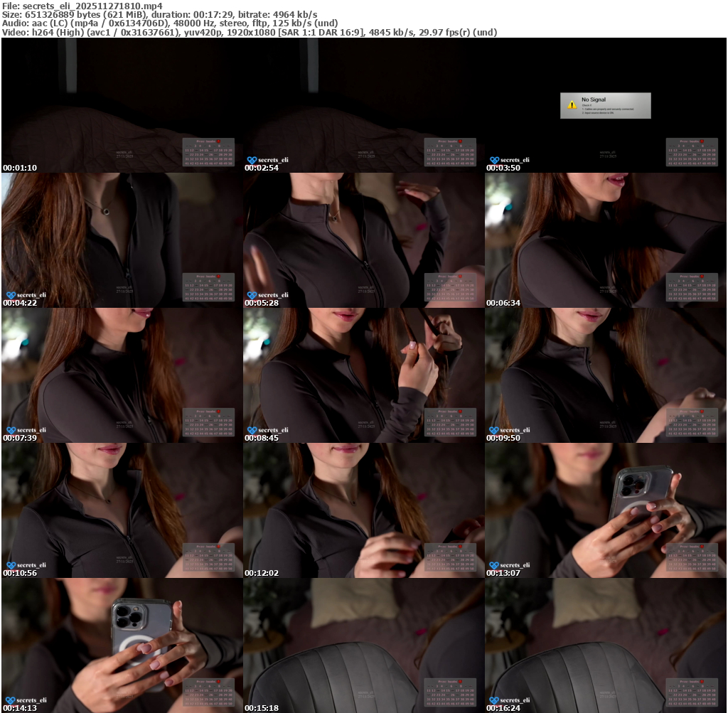Image resolution: width=728 pixels, height=713 pixels.
Task: Open the No Signal frame at 00:03:50
Action: [x=606, y=105]
